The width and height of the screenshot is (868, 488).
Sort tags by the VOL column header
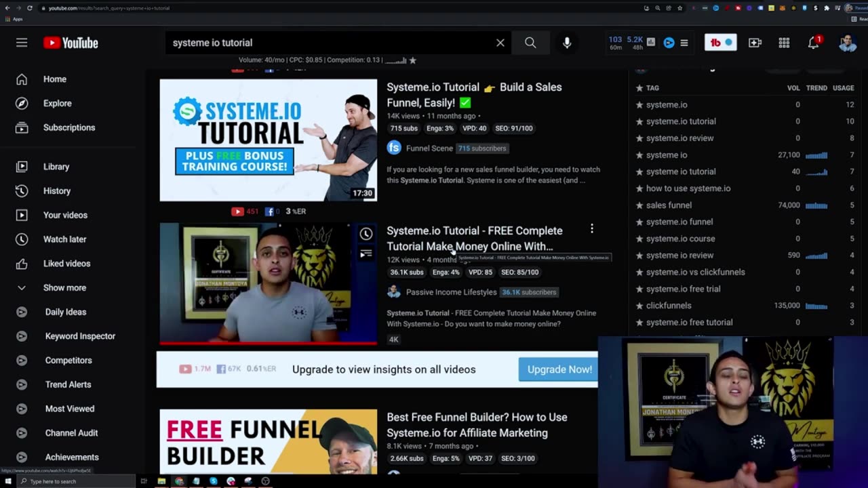(x=793, y=88)
